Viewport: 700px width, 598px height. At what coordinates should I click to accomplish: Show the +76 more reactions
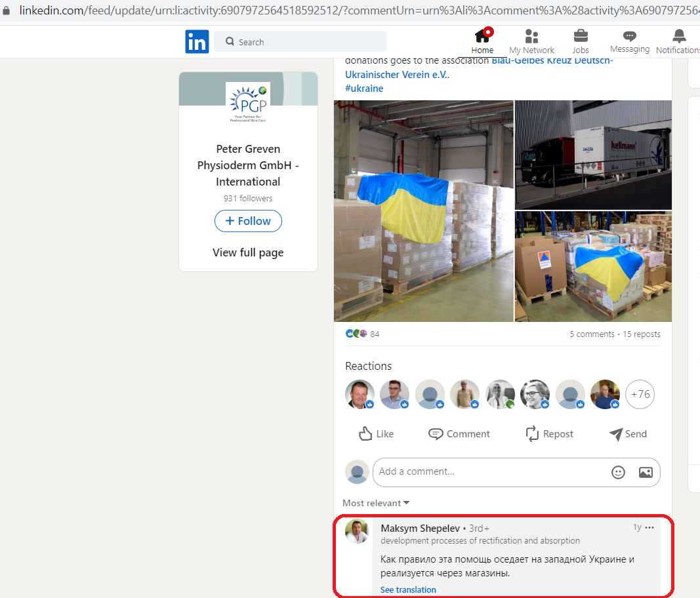point(640,395)
